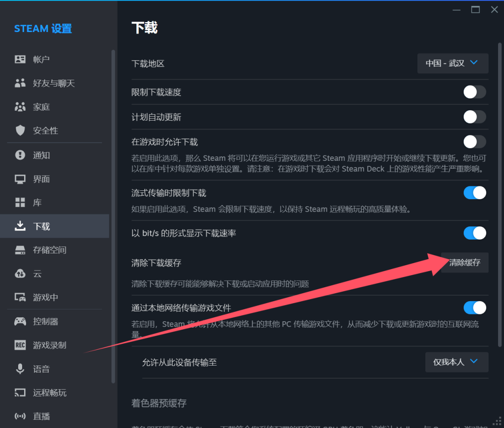Click the 下载 download arrow icon
The height and width of the screenshot is (428, 504).
click(x=20, y=226)
